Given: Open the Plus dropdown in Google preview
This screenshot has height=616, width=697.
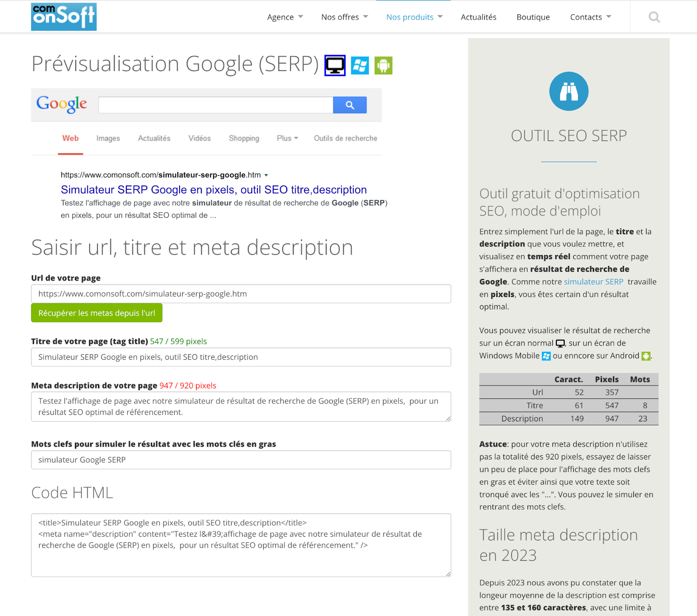Looking at the screenshot, I should [288, 138].
